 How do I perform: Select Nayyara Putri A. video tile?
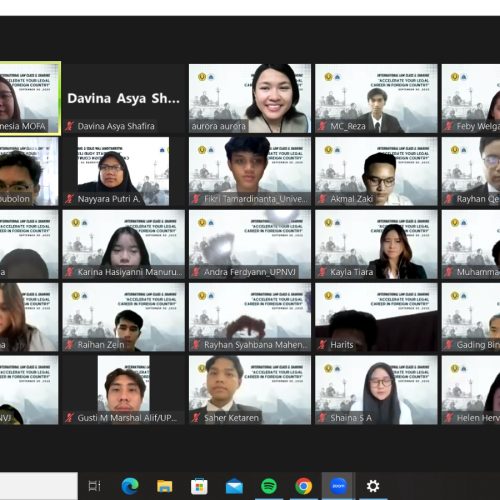(124, 171)
